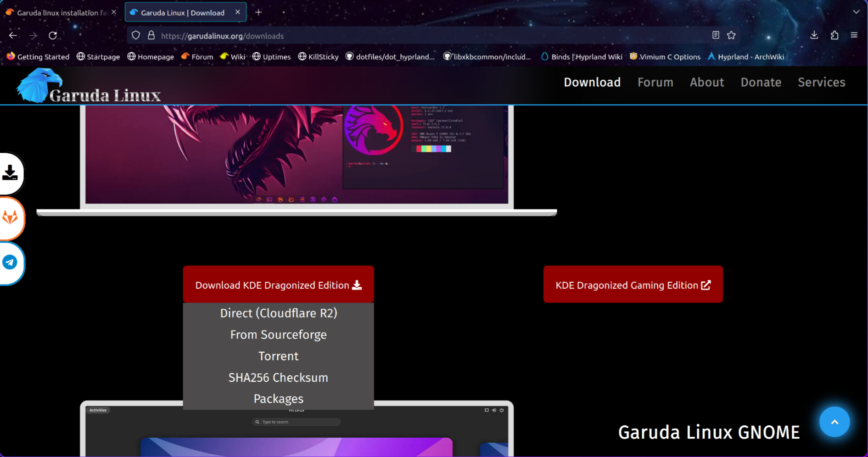This screenshot has height=457, width=868.
Task: Click Download KDE Dragonized Edition button
Action: (278, 284)
